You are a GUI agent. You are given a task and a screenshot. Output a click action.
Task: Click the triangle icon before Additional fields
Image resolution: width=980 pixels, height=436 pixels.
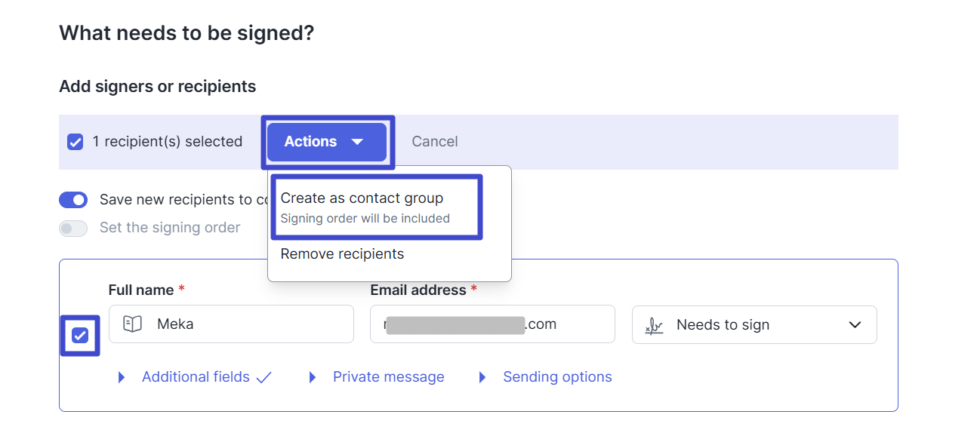[x=122, y=377]
